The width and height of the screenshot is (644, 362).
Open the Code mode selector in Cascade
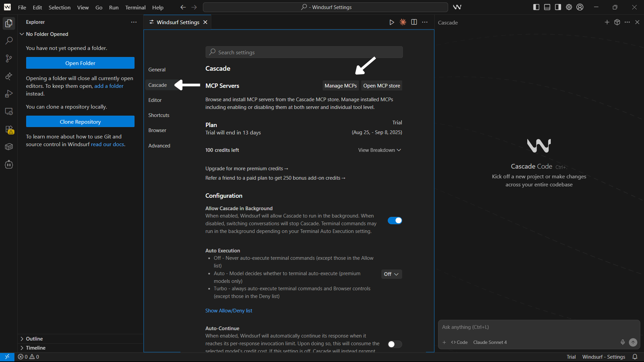459,342
